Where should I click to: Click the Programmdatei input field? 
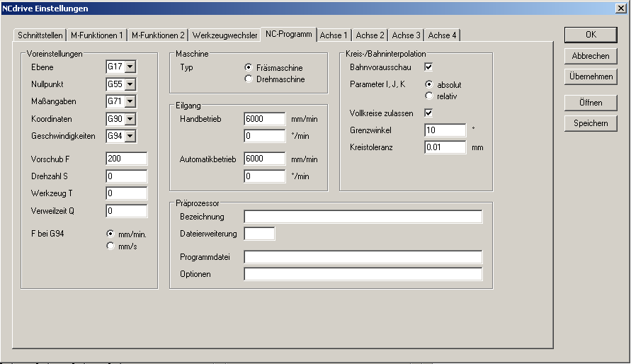pyautogui.click(x=363, y=257)
